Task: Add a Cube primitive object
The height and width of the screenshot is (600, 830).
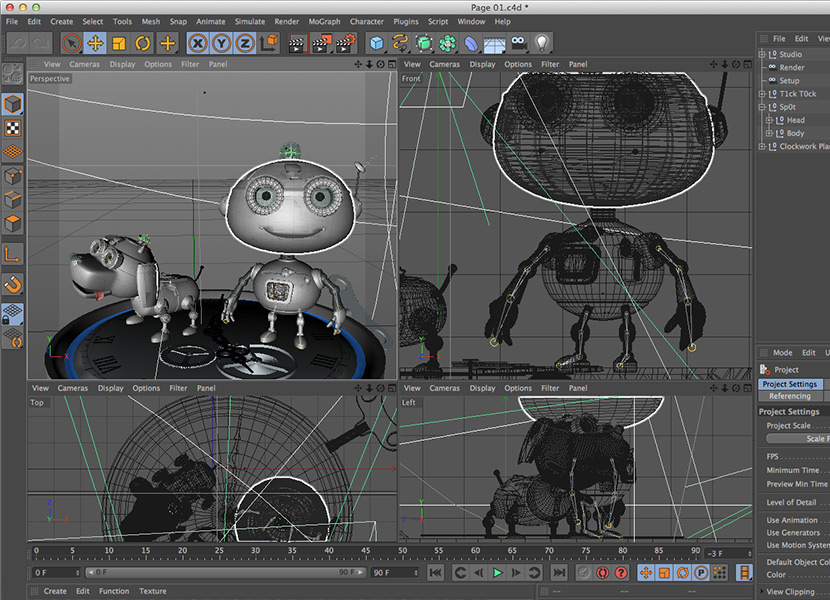Action: click(x=376, y=43)
